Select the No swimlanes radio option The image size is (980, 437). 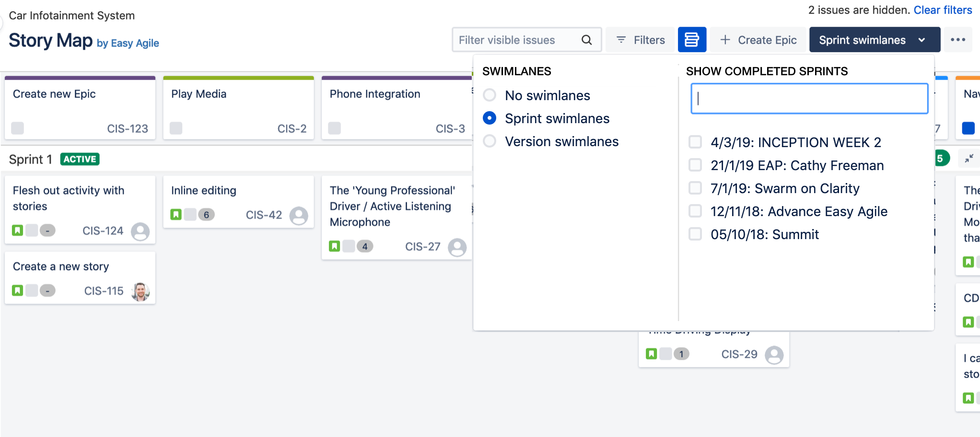click(490, 95)
